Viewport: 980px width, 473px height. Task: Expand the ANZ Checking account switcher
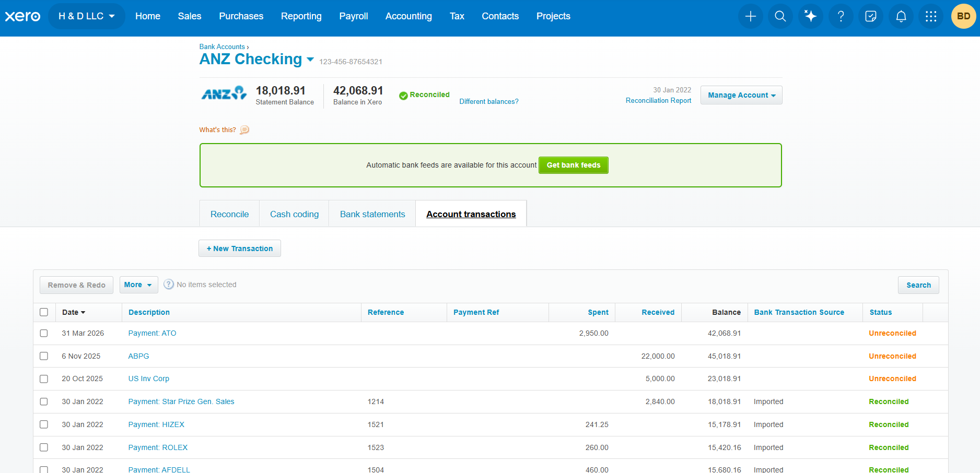310,60
